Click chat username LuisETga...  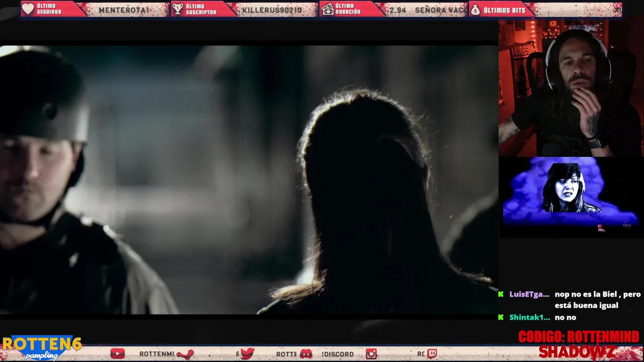pyautogui.click(x=529, y=294)
